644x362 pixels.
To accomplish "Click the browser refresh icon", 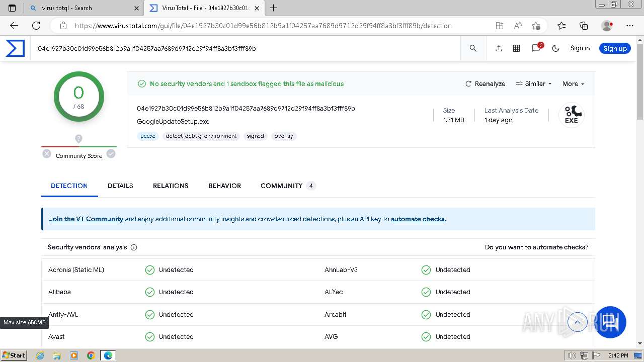I will pos(36,26).
